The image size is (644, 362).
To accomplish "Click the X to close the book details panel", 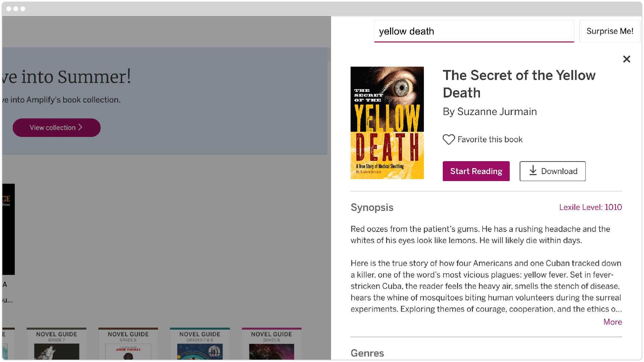I will tap(627, 59).
